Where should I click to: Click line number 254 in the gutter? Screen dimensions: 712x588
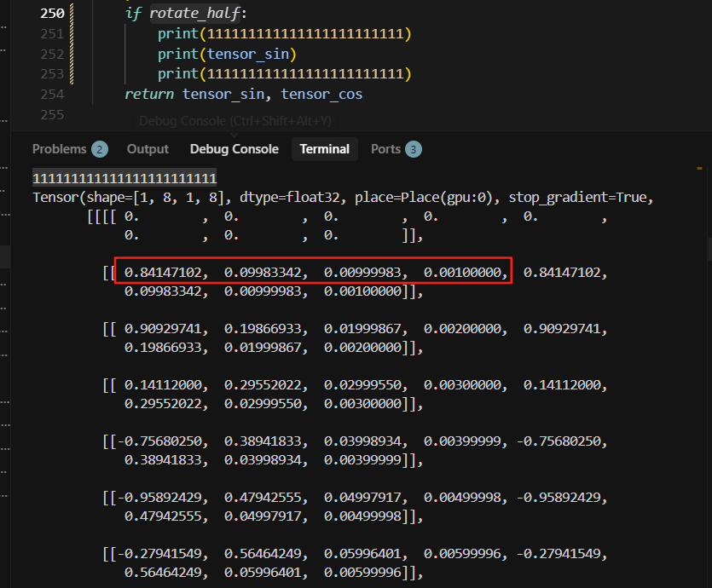[x=51, y=94]
